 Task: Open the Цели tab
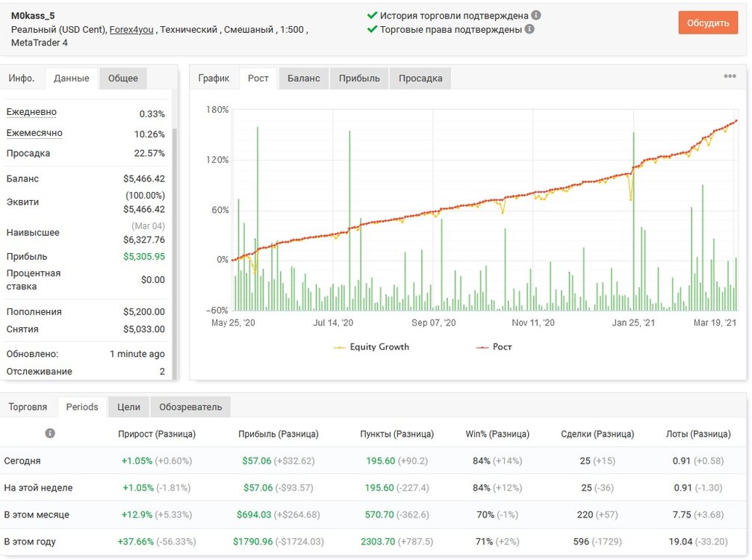click(x=129, y=407)
